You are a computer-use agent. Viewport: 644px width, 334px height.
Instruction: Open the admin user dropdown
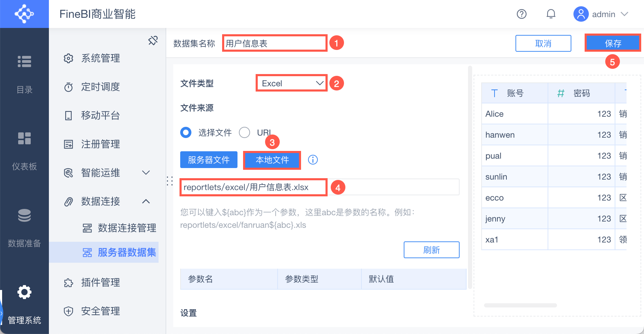click(601, 14)
